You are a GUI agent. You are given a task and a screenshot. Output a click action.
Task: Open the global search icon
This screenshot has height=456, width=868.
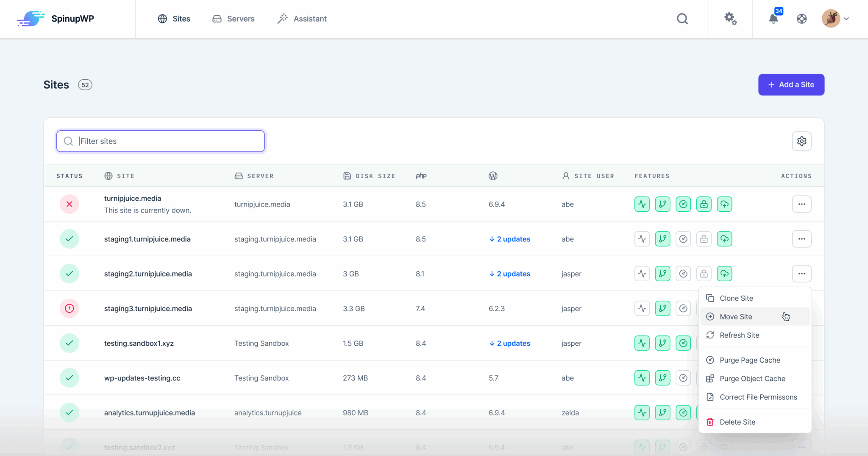point(682,19)
